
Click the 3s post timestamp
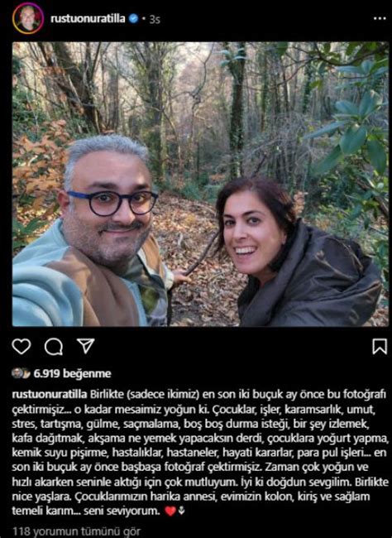coord(155,19)
